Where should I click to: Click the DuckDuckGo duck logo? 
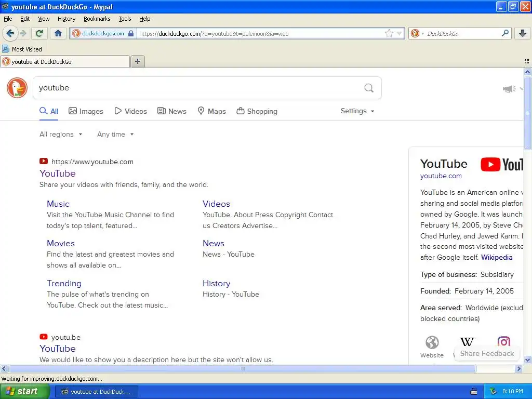click(x=17, y=88)
